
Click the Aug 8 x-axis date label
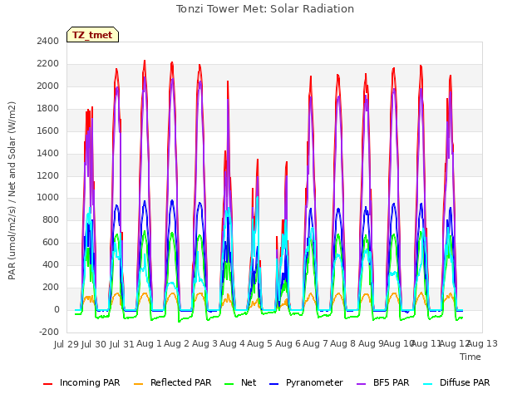343,343
